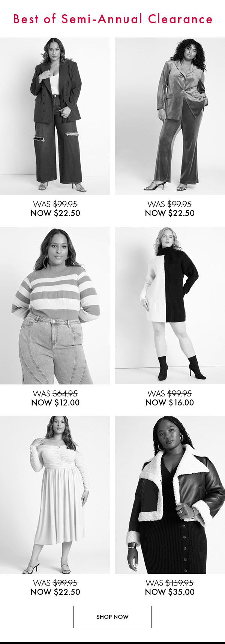Select the pinstripe blazer and ripped jeans photo
The width and height of the screenshot is (225, 644).
pyautogui.click(x=55, y=116)
